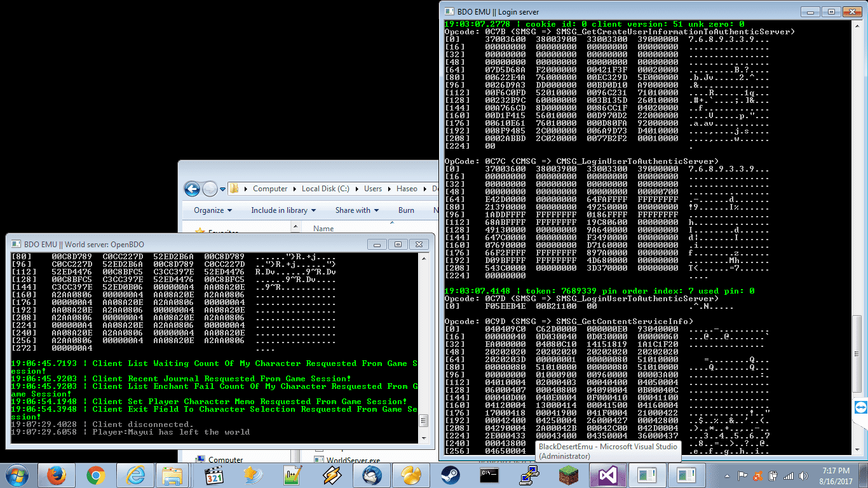Open Winamp lightning bolt taskbar icon
Viewport: 868px width, 488px height.
pos(332,475)
